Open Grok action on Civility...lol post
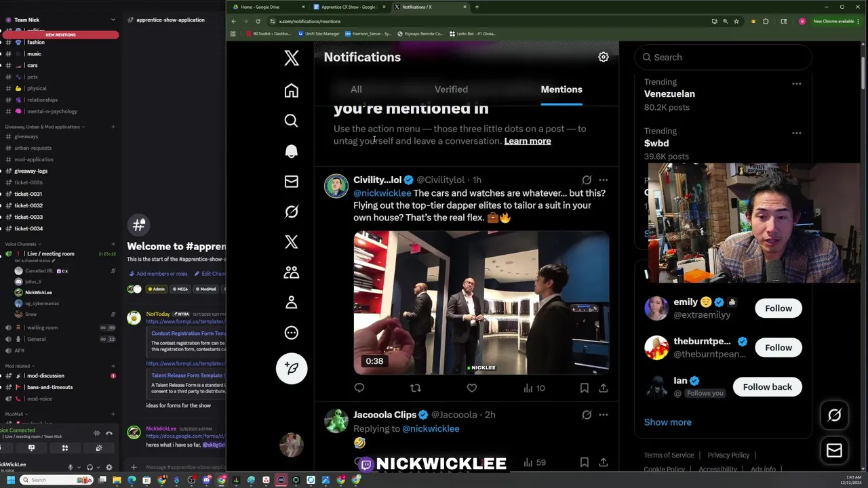The image size is (868, 488). [x=587, y=180]
